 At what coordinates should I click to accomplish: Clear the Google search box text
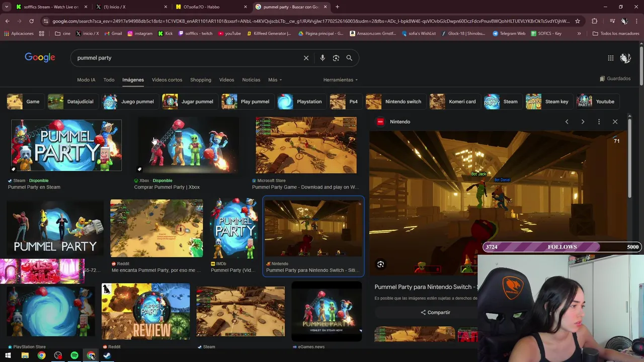[x=306, y=58]
